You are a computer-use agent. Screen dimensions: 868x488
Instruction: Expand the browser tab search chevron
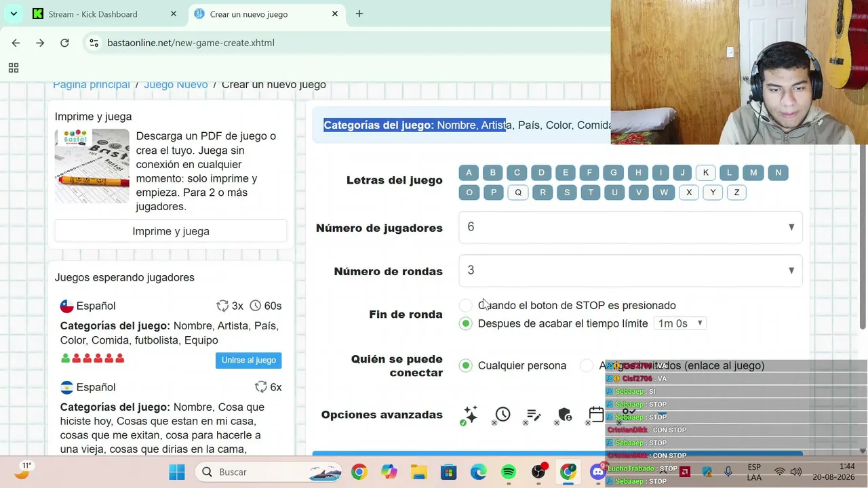click(x=14, y=14)
